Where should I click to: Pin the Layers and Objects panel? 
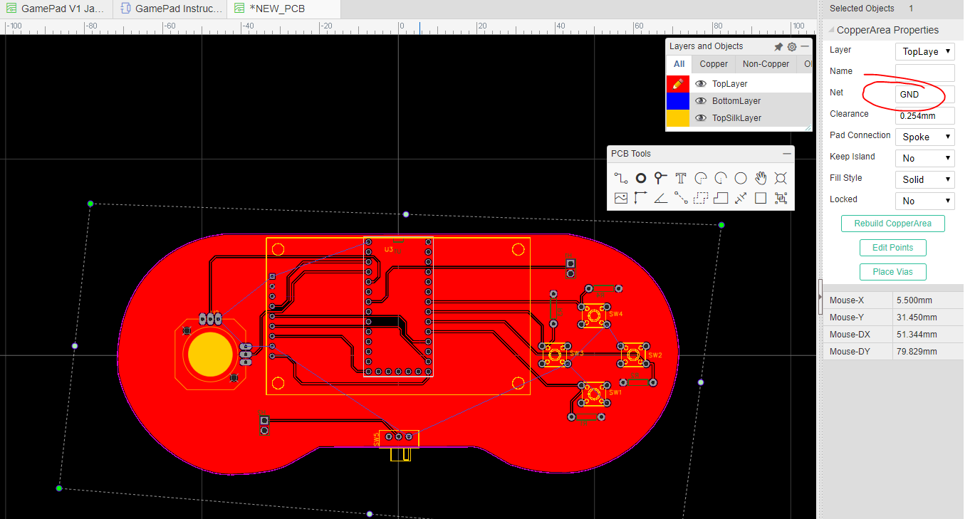(x=778, y=46)
